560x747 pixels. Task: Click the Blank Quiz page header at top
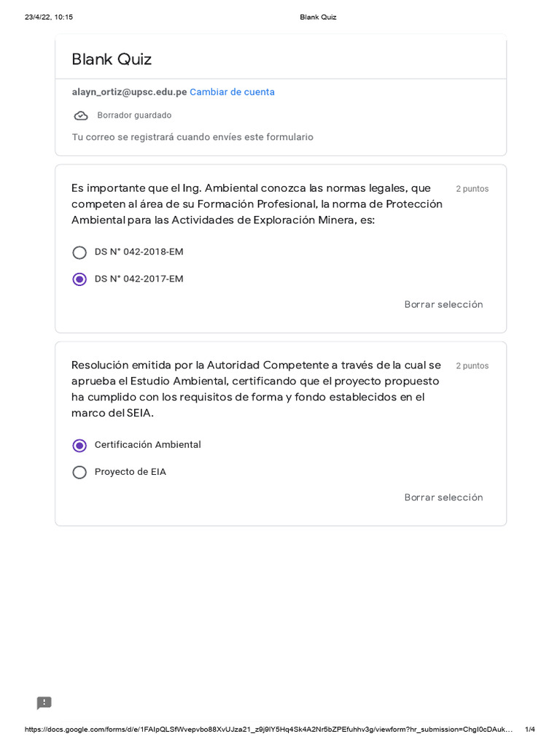click(318, 17)
